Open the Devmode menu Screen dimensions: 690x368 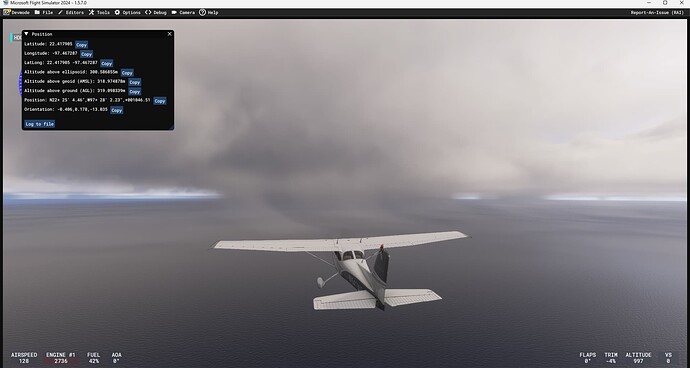tap(16, 12)
